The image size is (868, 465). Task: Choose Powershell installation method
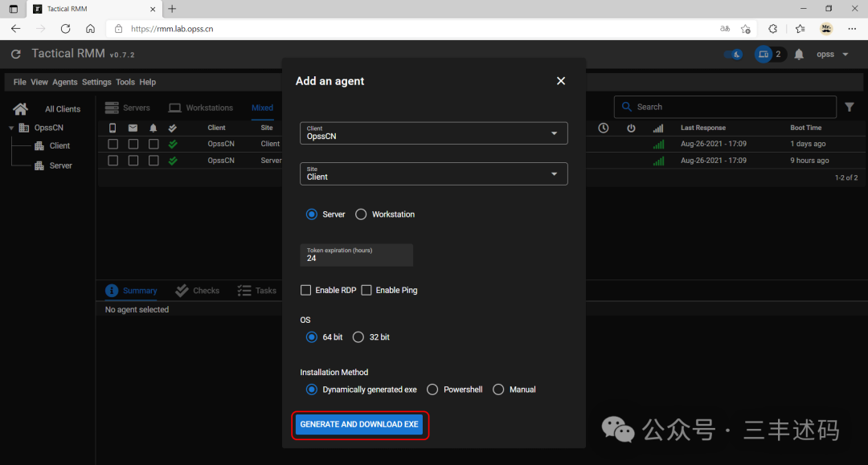(432, 390)
